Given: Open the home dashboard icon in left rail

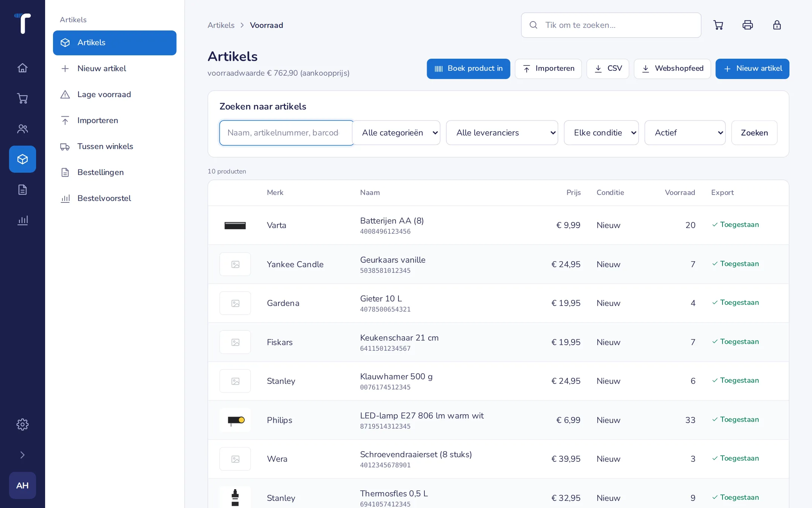Looking at the screenshot, I should pos(23,68).
